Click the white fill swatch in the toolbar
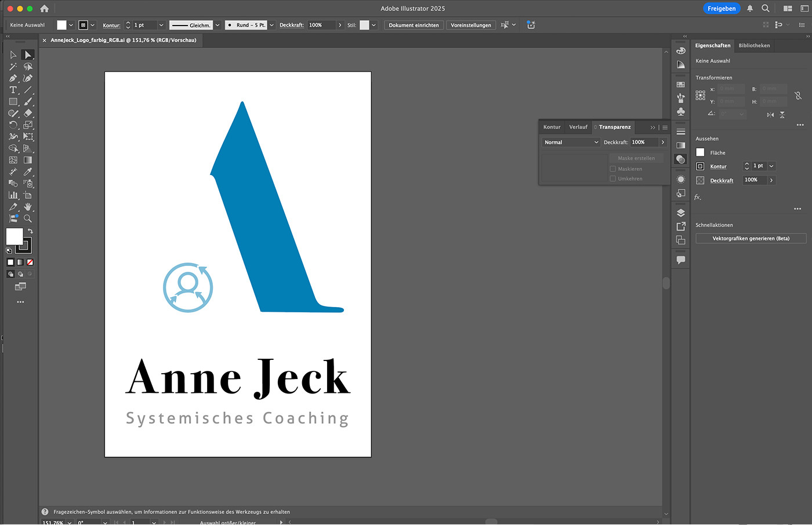The image size is (812, 525). click(14, 236)
